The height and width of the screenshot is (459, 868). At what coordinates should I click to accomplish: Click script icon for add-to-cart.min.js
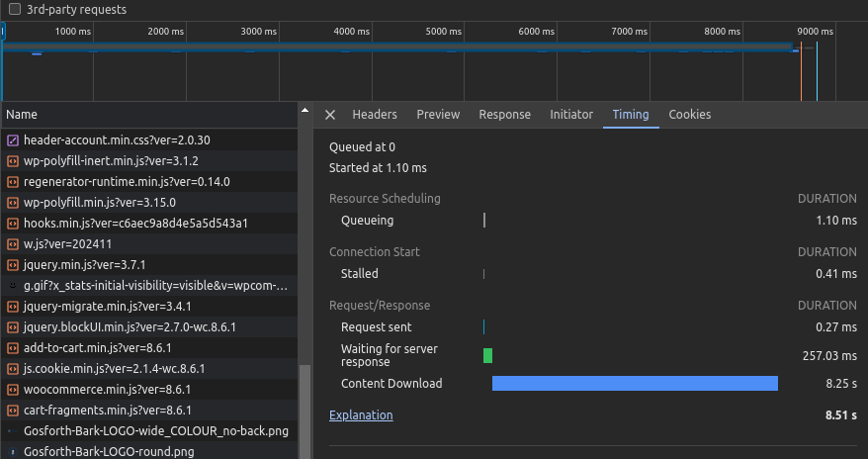13,348
